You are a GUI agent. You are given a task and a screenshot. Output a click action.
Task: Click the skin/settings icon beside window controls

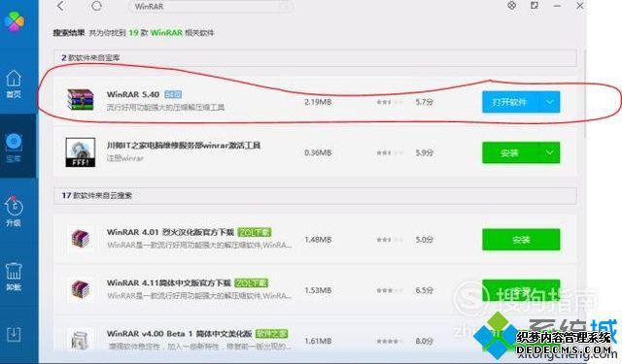[x=512, y=5]
